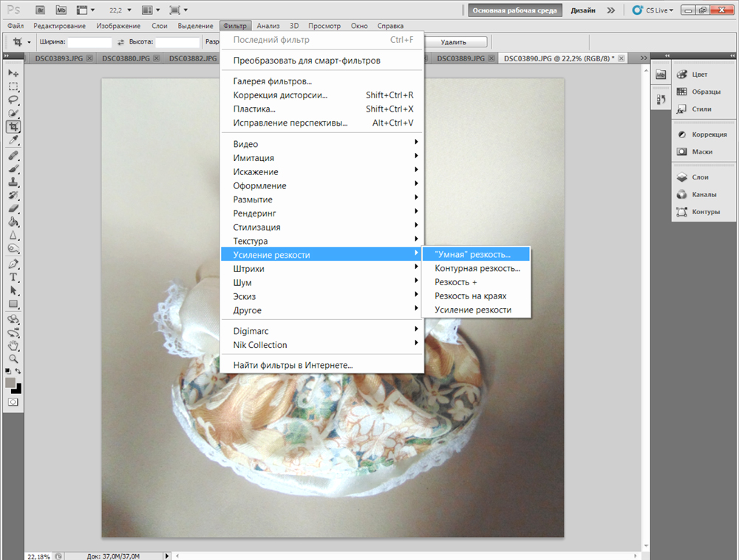
Task: Select the 3D Rotate tool
Action: tap(13, 319)
